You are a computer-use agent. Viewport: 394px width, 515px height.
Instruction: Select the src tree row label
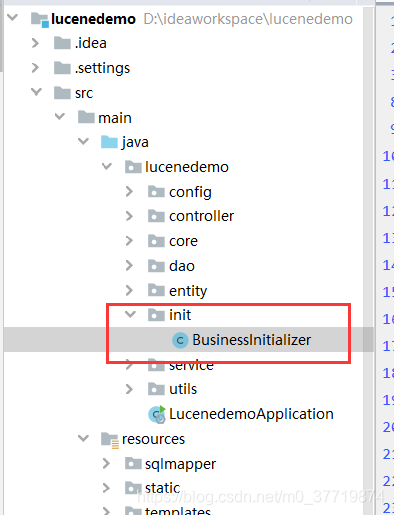[x=84, y=93]
